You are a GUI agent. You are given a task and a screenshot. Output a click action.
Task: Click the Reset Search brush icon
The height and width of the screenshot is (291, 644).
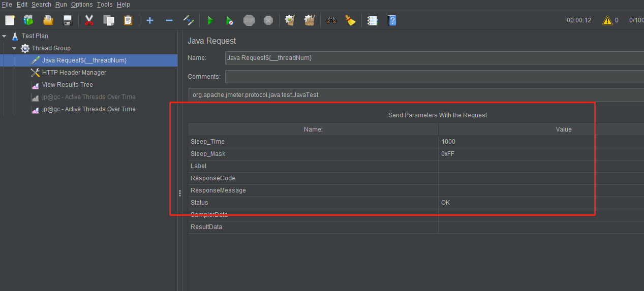tap(351, 20)
